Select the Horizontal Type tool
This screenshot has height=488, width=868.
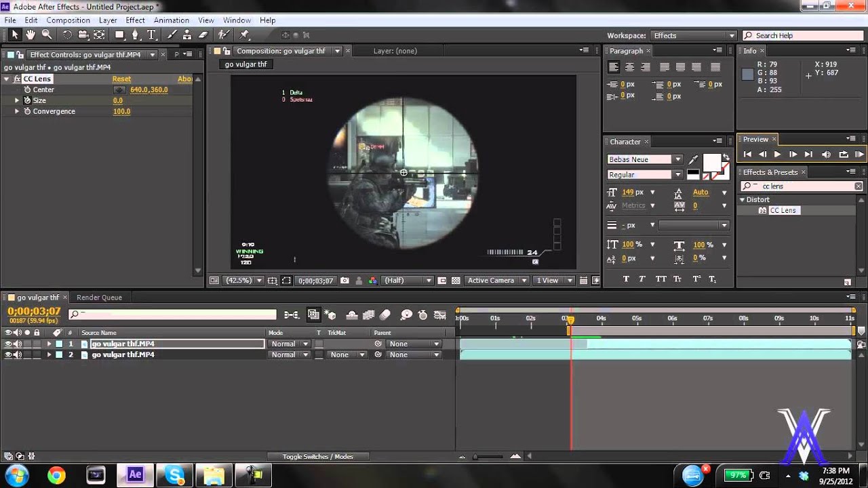tap(151, 35)
